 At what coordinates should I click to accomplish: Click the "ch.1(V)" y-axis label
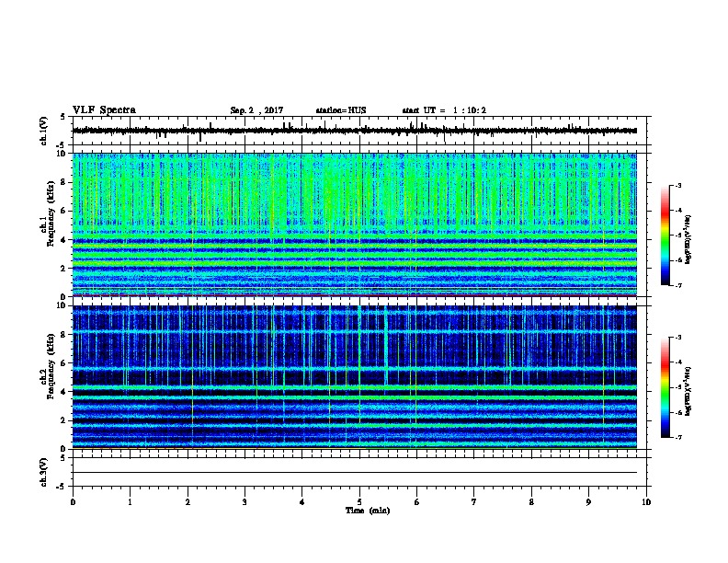pos(44,131)
